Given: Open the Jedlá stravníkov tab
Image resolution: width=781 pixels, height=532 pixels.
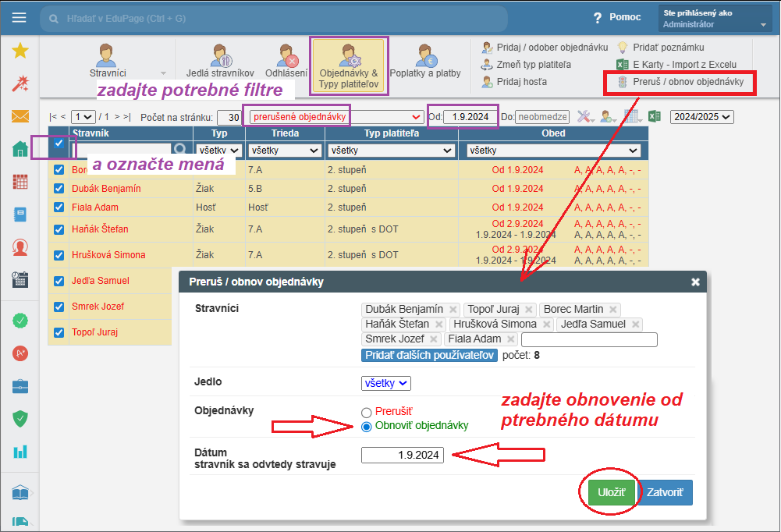Looking at the screenshot, I should click(221, 62).
